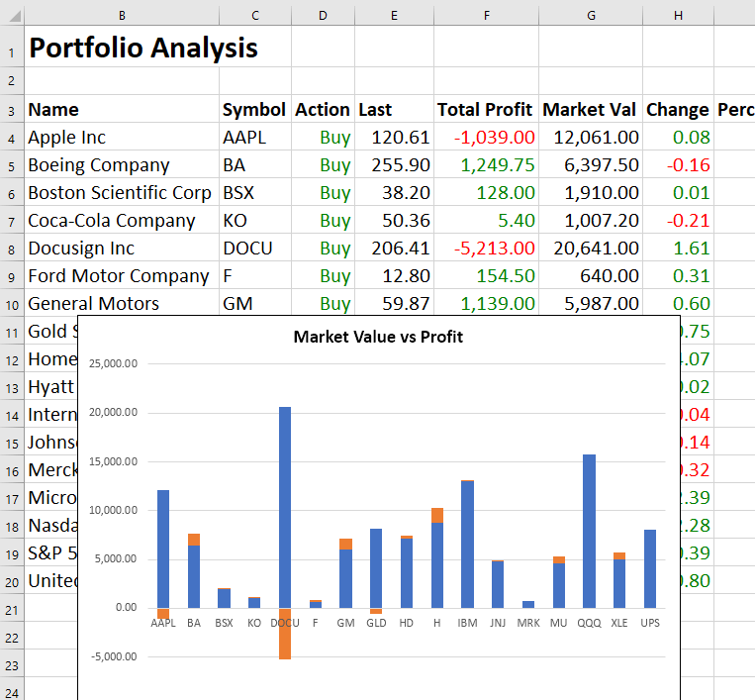Click the Apple Inc name cell
Screen dimensions: 756x700
(x=121, y=138)
